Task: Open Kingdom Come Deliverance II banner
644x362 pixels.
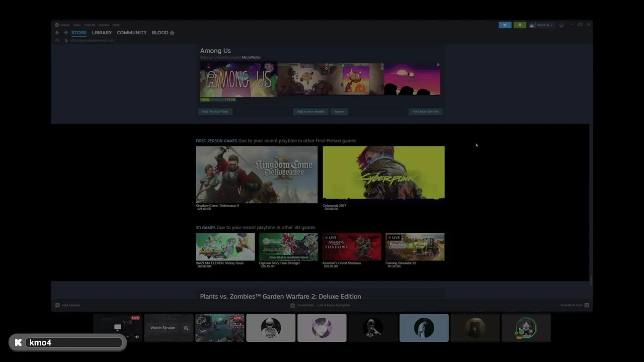Action: 257,174
